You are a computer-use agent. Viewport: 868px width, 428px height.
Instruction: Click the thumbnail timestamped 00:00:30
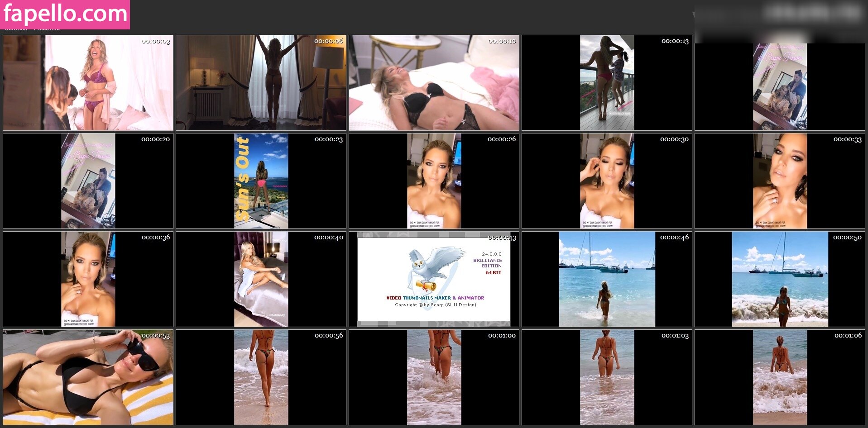point(607,181)
